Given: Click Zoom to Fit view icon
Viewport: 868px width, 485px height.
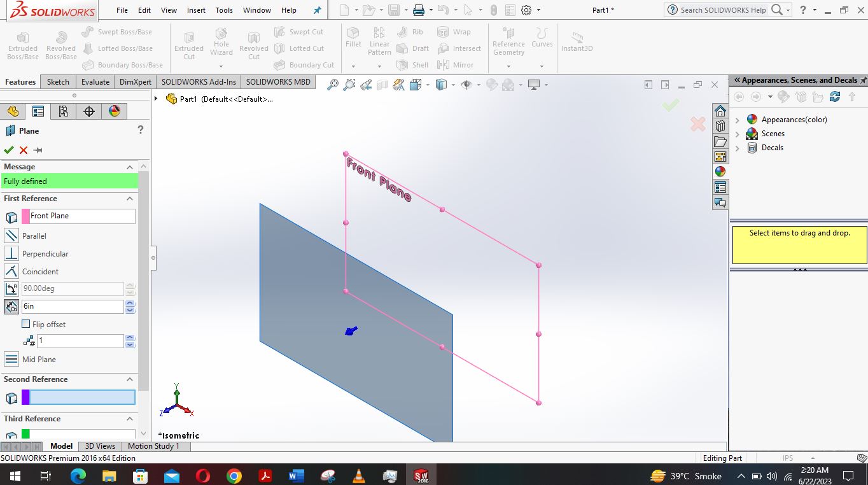Looking at the screenshot, I should 333,85.
